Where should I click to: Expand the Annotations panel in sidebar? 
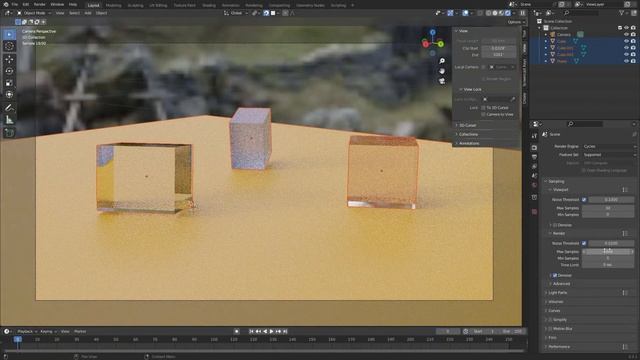(x=469, y=144)
